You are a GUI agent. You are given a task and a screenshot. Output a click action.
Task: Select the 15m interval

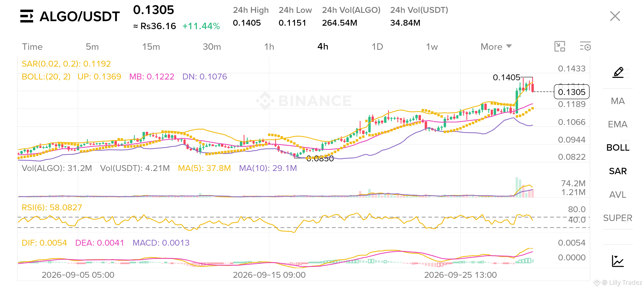click(x=151, y=47)
